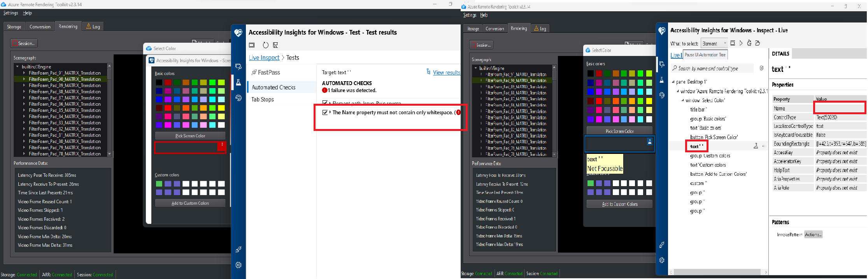
Task: Click Actions... button beside InvokePattern
Action: pos(814,235)
